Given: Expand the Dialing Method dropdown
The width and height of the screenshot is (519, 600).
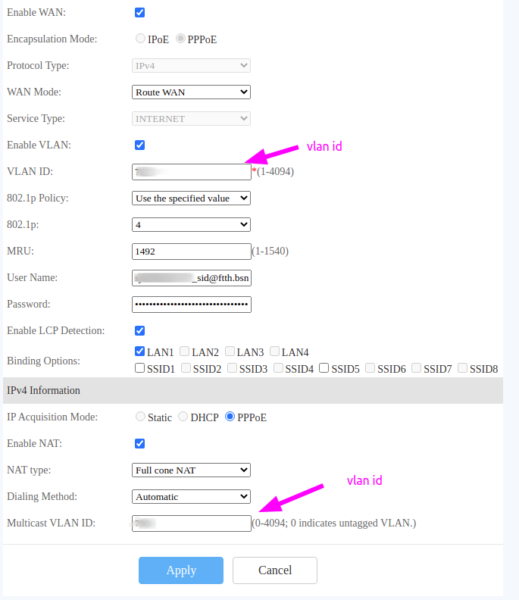Looking at the screenshot, I should pos(191,497).
